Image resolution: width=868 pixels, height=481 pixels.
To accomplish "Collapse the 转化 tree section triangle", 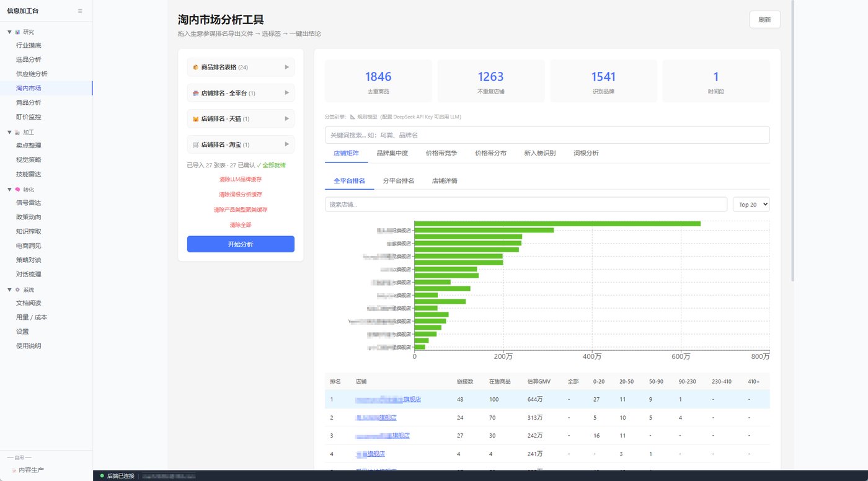I will (x=9, y=189).
